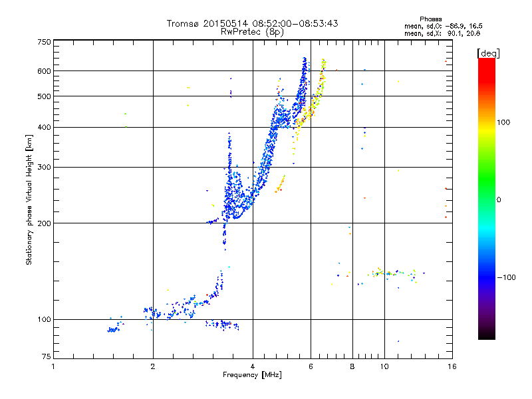The image size is (532, 399).
Task: Click the x-axis tick label '1'
Action: click(x=53, y=366)
